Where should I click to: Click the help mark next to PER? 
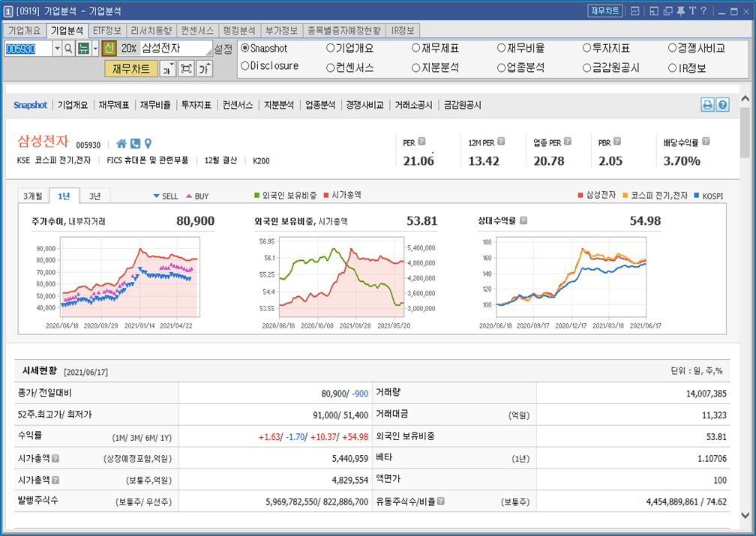421,141
